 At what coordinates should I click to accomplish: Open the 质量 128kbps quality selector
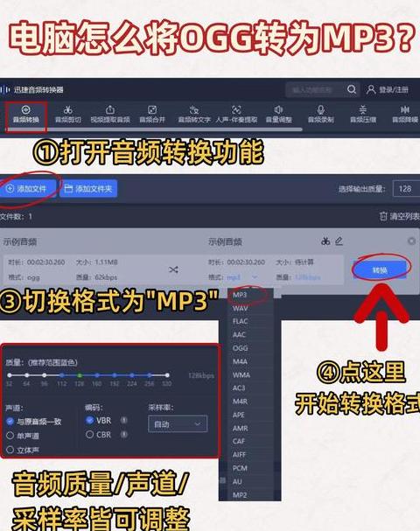307,277
